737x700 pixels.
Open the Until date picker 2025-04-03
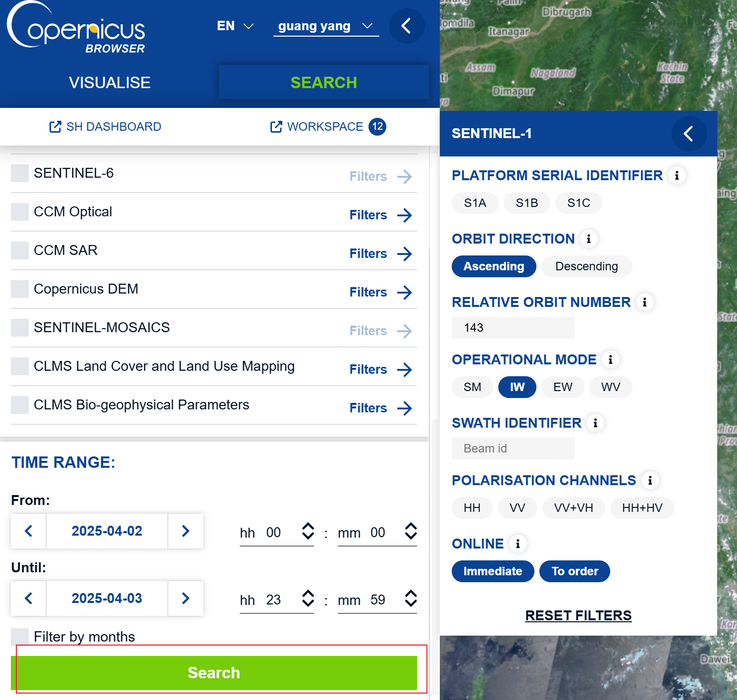click(x=107, y=599)
